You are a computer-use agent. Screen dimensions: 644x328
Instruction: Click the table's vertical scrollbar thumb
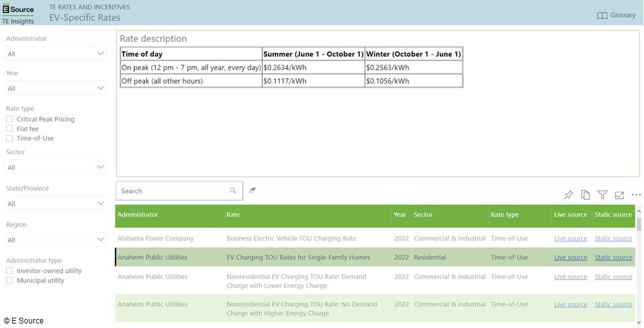pyautogui.click(x=639, y=223)
